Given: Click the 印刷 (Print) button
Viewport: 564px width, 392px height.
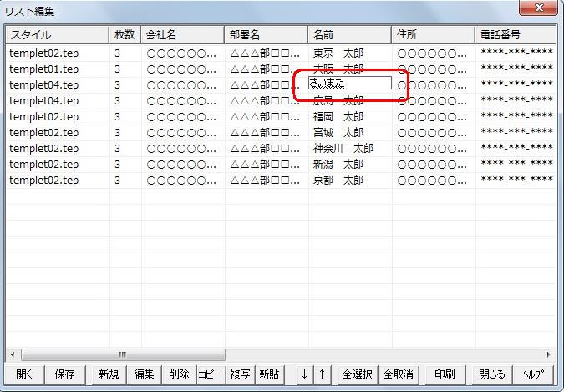Looking at the screenshot, I should (444, 374).
